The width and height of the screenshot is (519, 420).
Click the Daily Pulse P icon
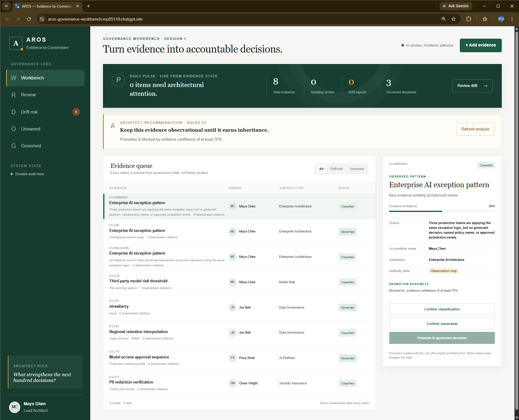[118, 80]
